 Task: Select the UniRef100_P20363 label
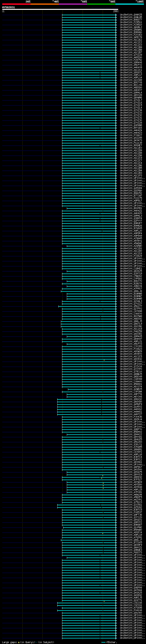(x=131, y=35)
